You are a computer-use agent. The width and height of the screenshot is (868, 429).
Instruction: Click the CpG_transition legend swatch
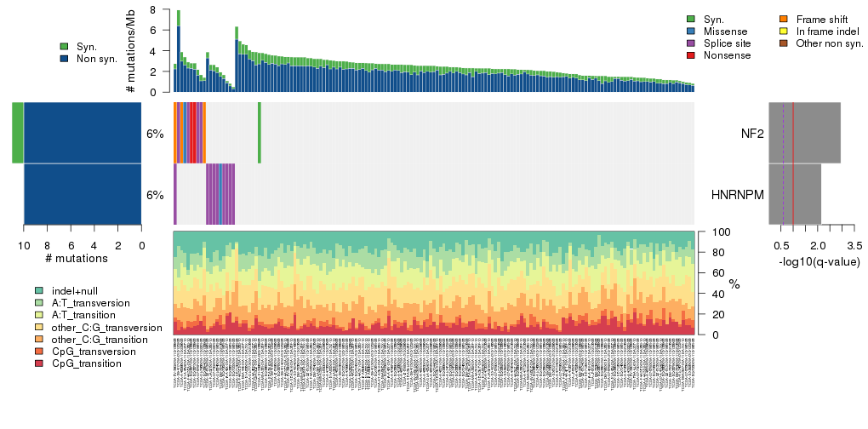pyautogui.click(x=39, y=363)
